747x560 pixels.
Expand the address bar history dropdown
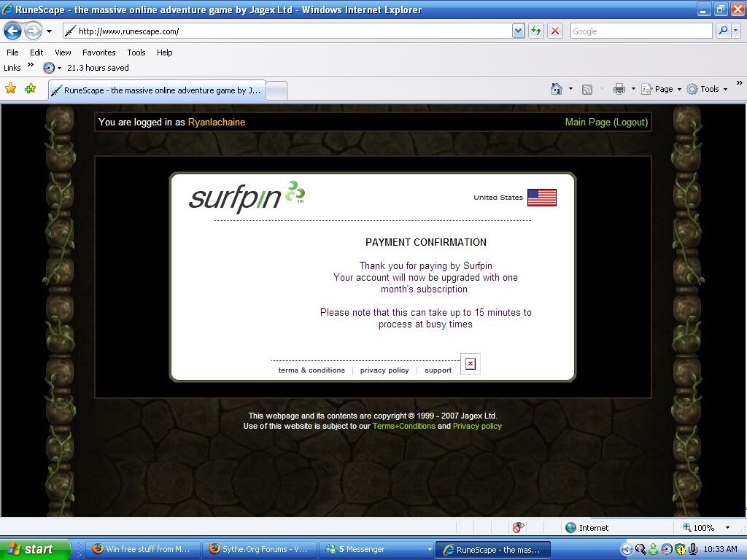[x=519, y=31]
